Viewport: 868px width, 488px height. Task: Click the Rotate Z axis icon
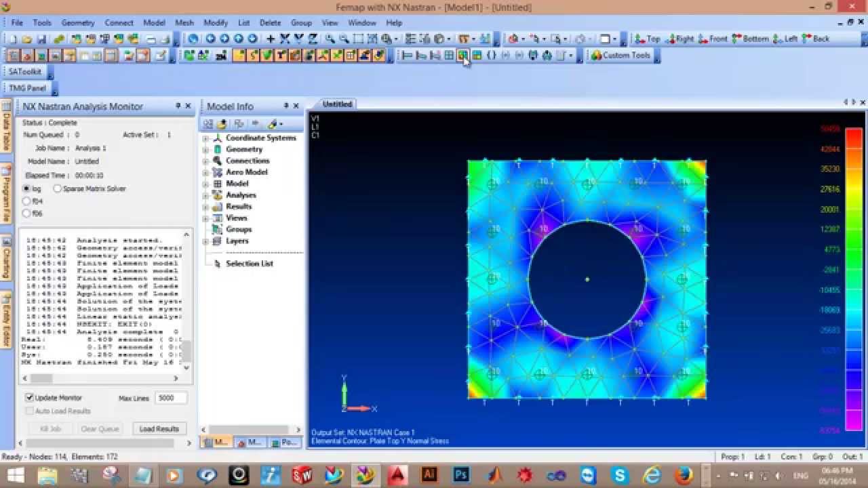(x=313, y=39)
